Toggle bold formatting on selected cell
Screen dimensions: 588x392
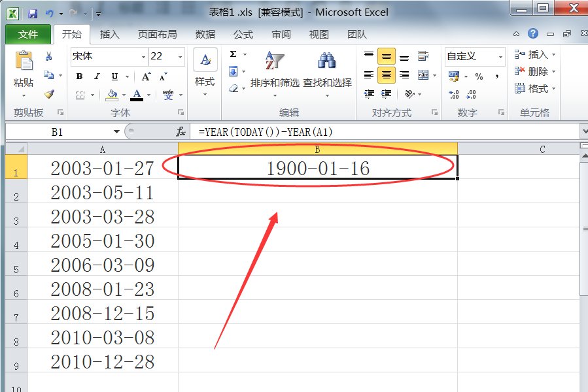point(78,76)
